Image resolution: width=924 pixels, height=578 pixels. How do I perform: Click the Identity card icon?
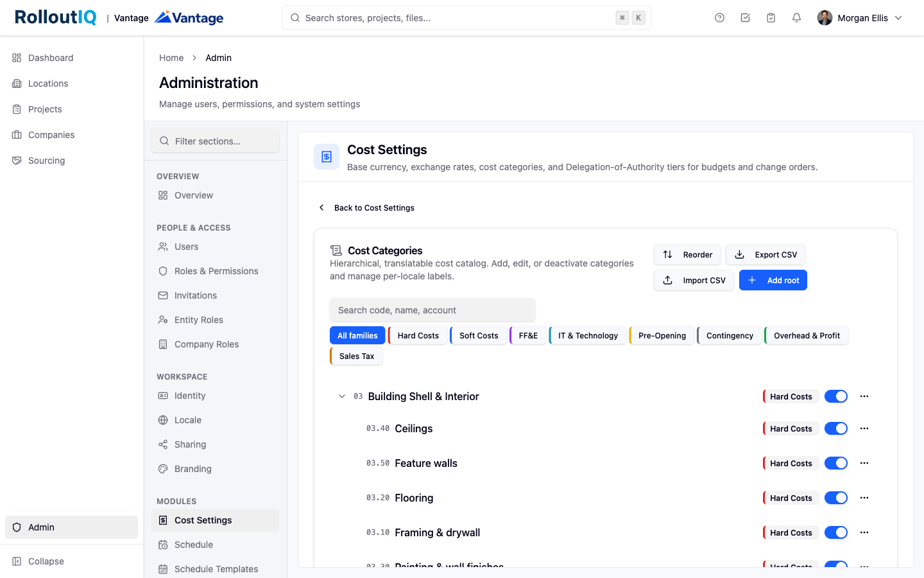pos(163,396)
